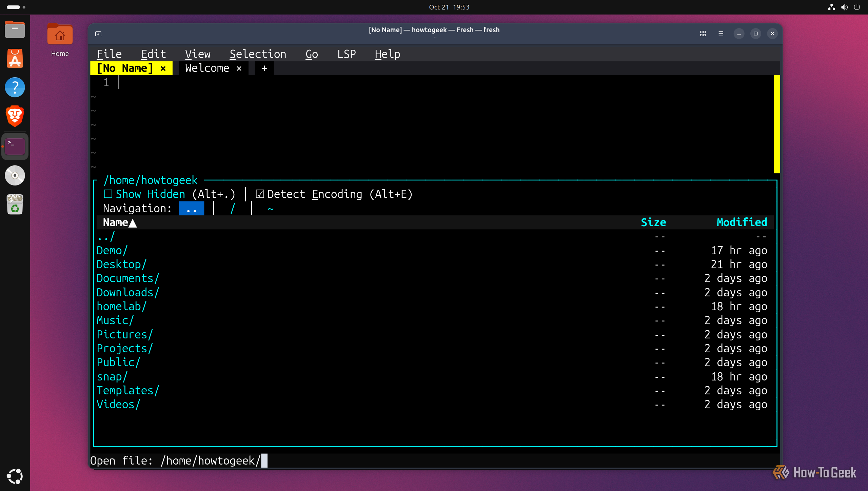Enable the Show Hidden checkbox
Image resolution: width=868 pixels, height=491 pixels.
[108, 194]
